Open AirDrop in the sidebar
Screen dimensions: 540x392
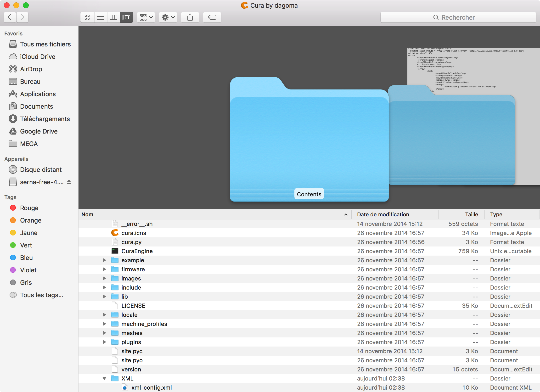coord(31,69)
